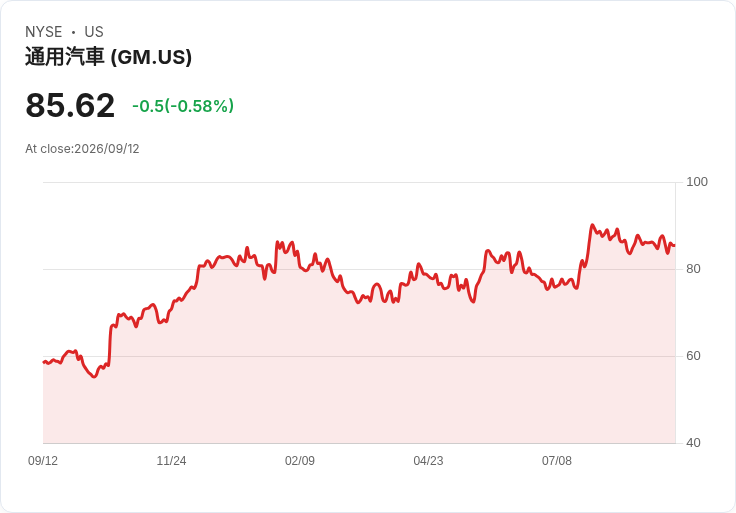
Task: Click the 80 y-axis label
Action: click(693, 269)
